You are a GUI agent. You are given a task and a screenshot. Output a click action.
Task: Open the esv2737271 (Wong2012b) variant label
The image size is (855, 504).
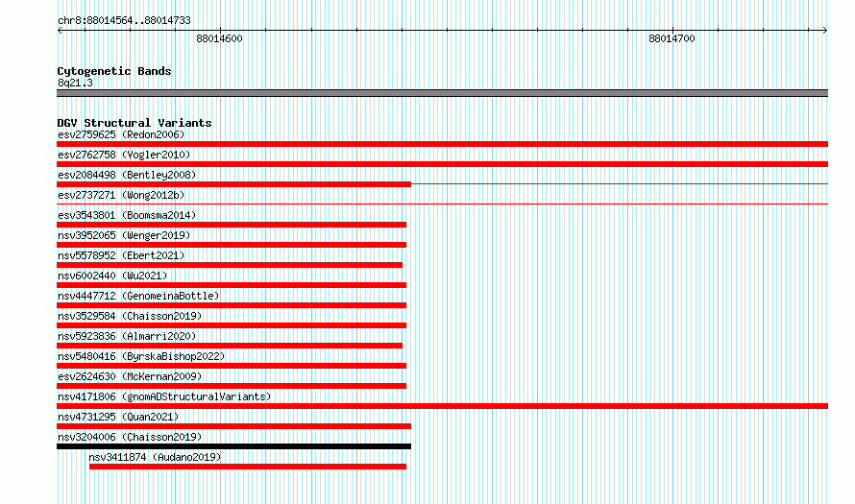(x=121, y=195)
